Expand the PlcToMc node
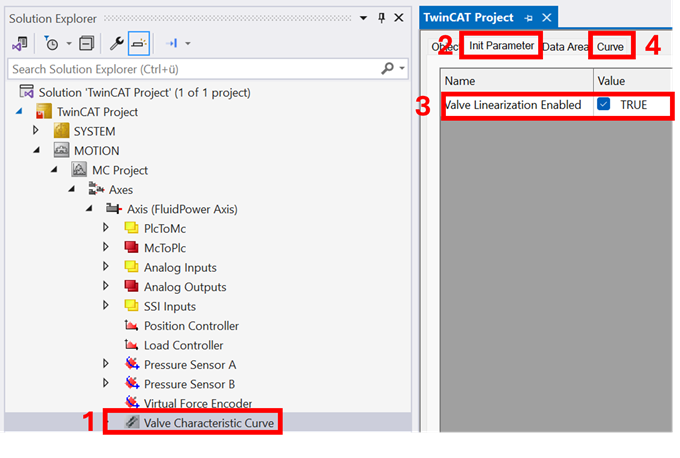Screen dimensions: 680x458 pyautogui.click(x=105, y=227)
